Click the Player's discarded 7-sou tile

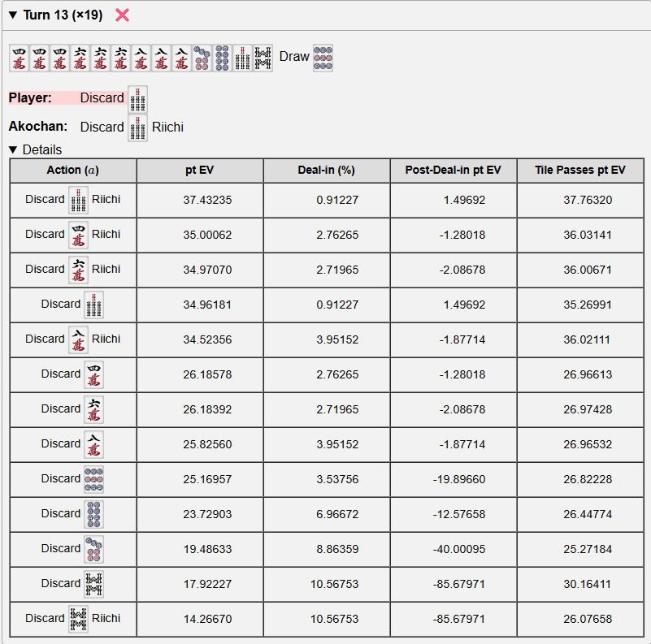click(x=137, y=100)
